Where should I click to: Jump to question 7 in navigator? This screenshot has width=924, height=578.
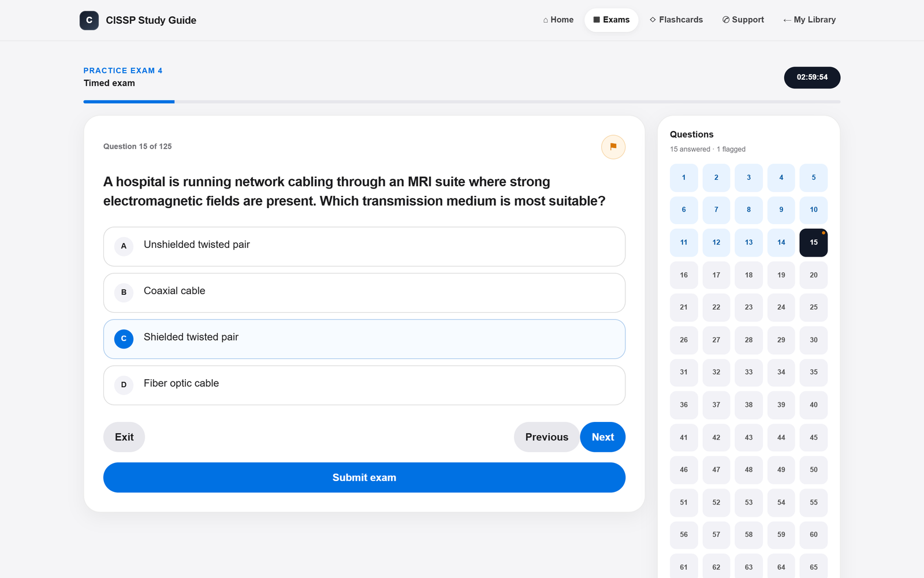click(716, 210)
